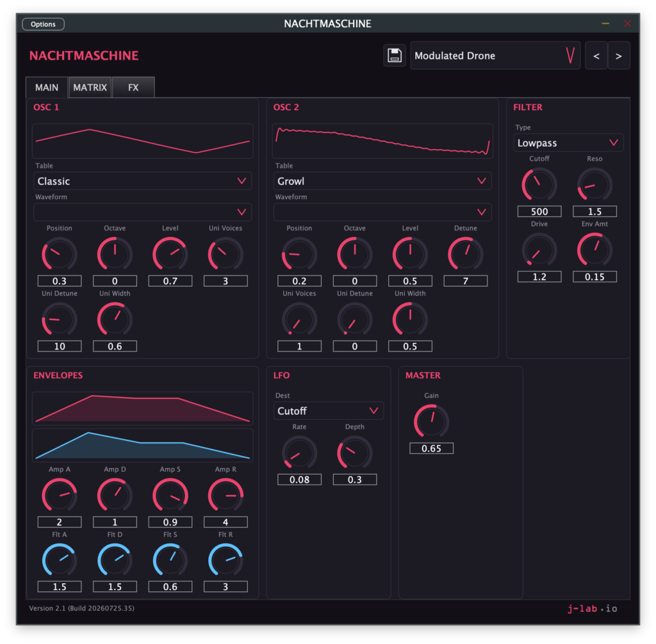Click the OSC 1 Uni Detune value 10

(x=60, y=346)
